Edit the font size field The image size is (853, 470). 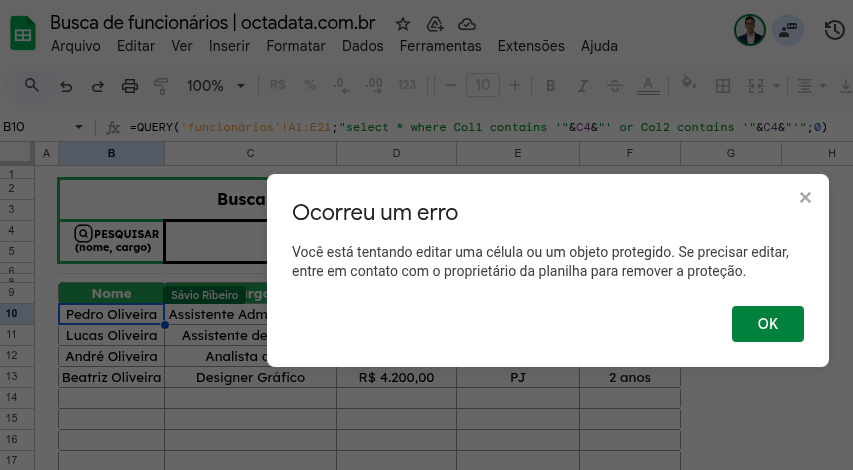(483, 85)
